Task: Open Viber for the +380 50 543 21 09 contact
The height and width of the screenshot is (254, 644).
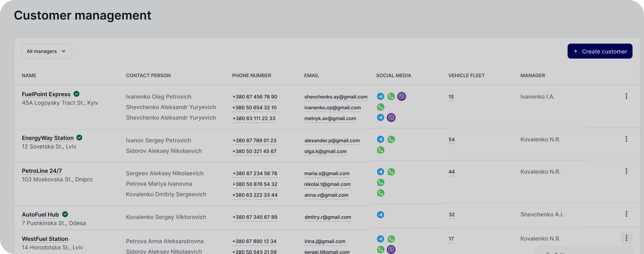Action: pyautogui.click(x=391, y=249)
